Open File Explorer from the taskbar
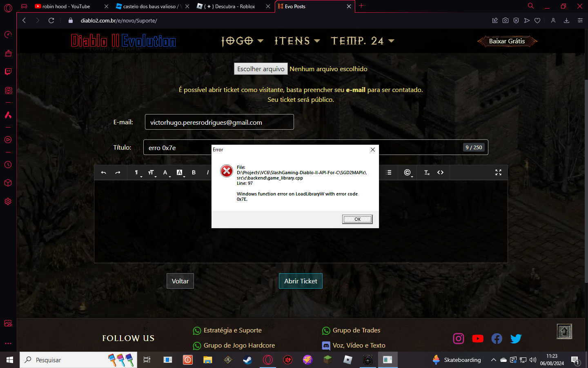Viewport: 588px width, 368px height. [x=208, y=360]
